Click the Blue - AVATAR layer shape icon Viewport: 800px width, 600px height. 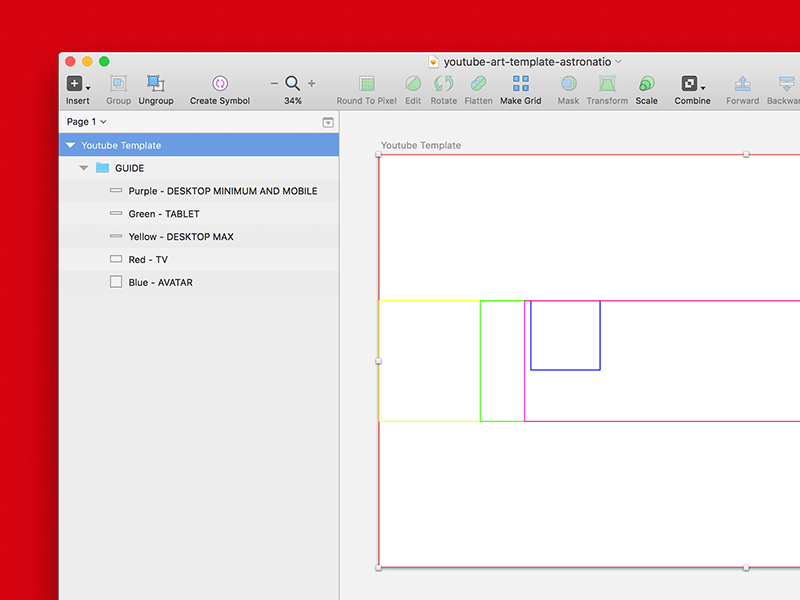tap(116, 282)
